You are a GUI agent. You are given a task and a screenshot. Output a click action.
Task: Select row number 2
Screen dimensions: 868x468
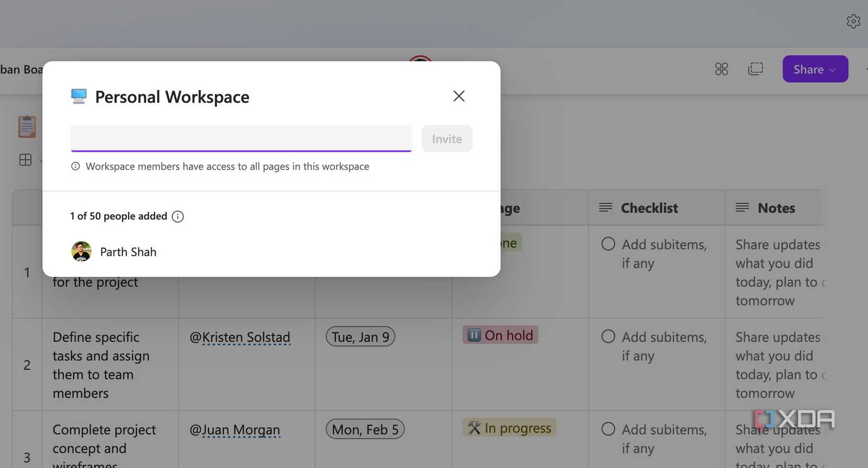[x=27, y=365]
